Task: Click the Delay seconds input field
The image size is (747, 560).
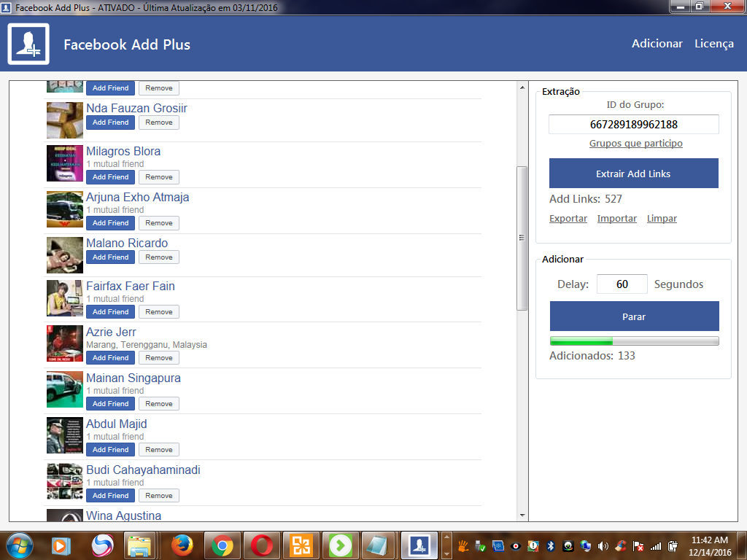Action: pyautogui.click(x=622, y=284)
